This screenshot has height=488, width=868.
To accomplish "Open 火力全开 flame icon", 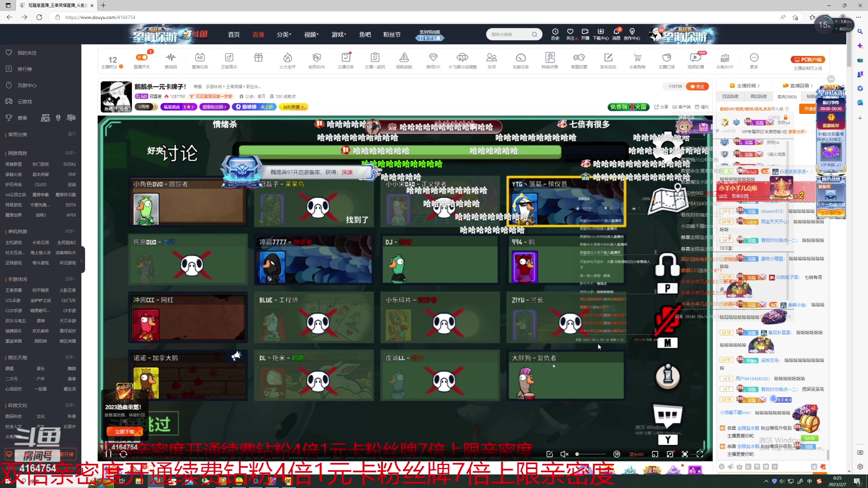I will (288, 60).
